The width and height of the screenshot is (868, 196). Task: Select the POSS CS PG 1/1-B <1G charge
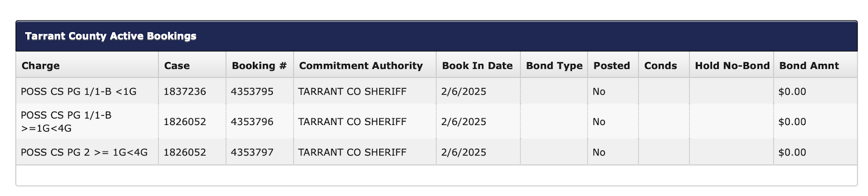(79, 92)
